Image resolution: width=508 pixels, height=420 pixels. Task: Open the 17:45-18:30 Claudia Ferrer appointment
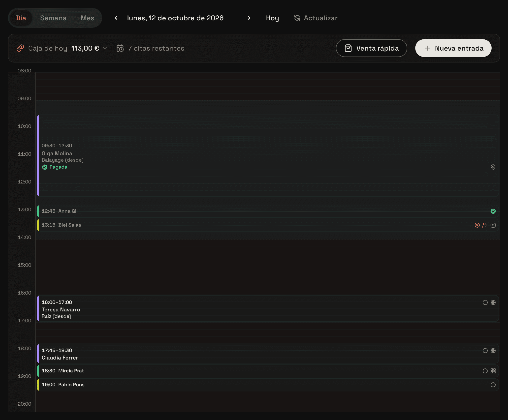tap(268, 354)
